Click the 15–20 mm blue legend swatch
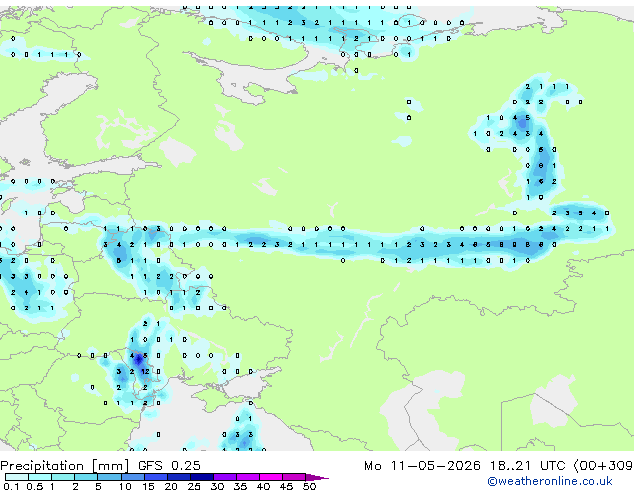 click(156, 477)
